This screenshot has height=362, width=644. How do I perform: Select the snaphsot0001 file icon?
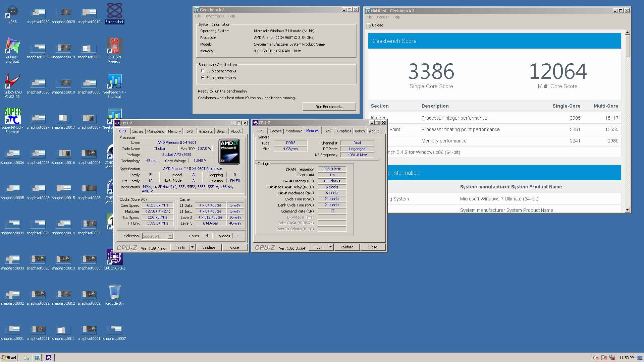(x=89, y=333)
